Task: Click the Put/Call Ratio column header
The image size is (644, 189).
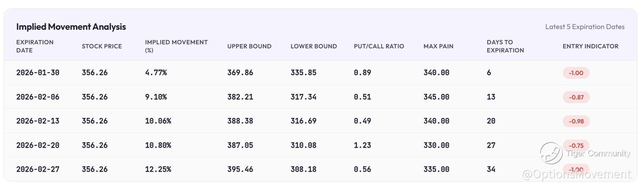Action: pyautogui.click(x=379, y=46)
